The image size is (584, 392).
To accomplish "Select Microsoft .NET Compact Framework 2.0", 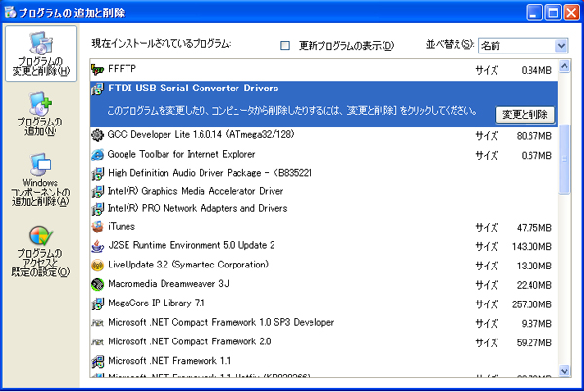I will click(x=189, y=341).
